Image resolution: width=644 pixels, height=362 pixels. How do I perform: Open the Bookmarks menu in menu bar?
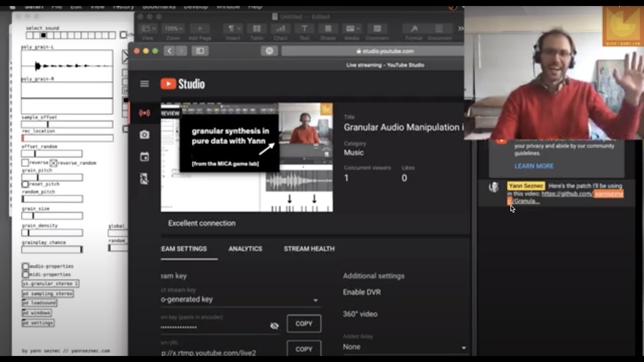click(159, 7)
